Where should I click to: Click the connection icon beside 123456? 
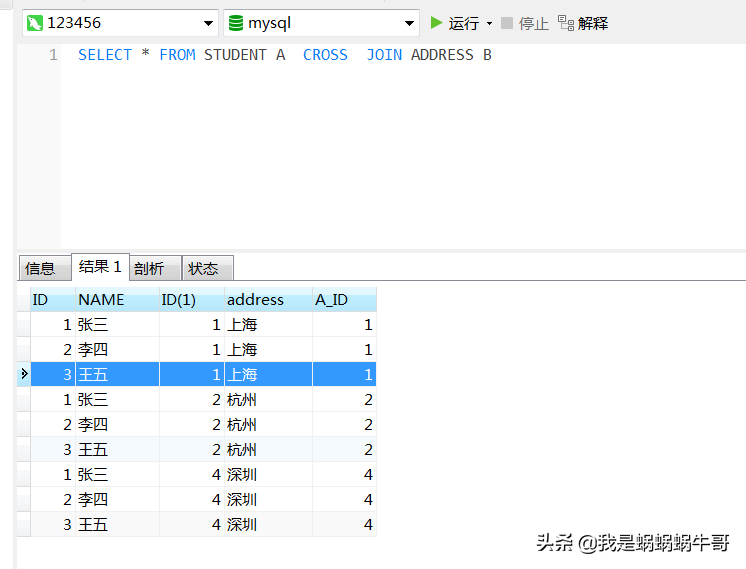35,23
